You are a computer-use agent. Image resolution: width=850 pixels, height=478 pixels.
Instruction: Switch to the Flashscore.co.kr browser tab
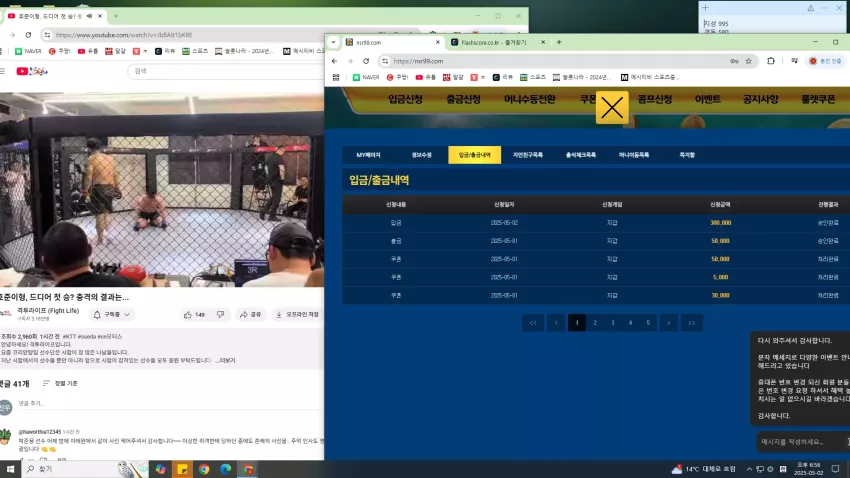coord(493,42)
